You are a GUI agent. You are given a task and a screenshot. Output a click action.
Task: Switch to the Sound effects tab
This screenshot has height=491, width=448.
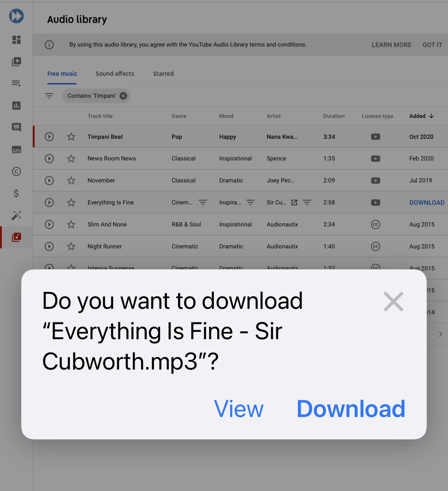click(x=115, y=74)
